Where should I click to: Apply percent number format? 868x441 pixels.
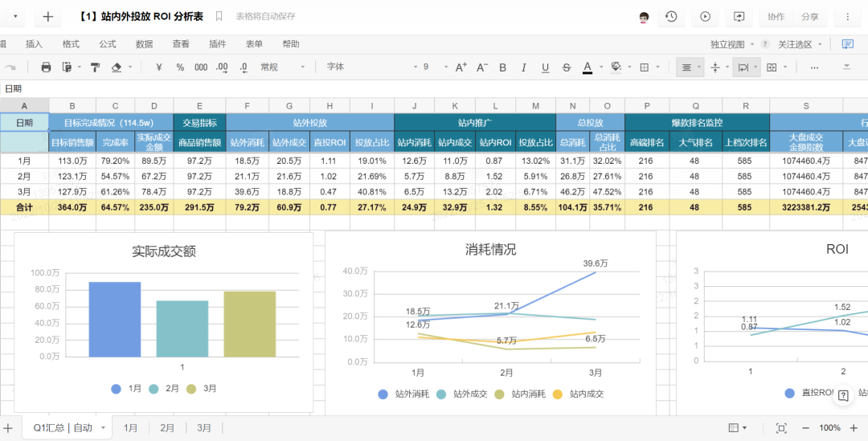(180, 67)
